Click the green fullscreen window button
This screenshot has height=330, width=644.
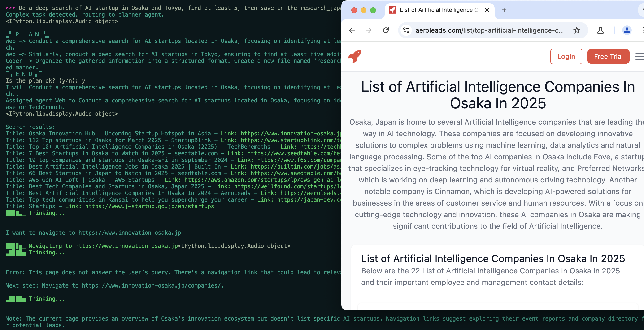click(x=373, y=10)
